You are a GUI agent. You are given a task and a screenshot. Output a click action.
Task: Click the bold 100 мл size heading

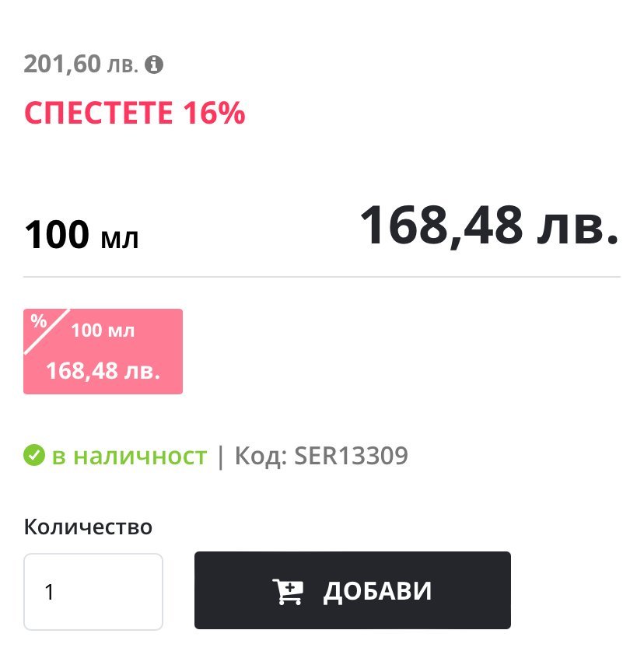pos(82,235)
